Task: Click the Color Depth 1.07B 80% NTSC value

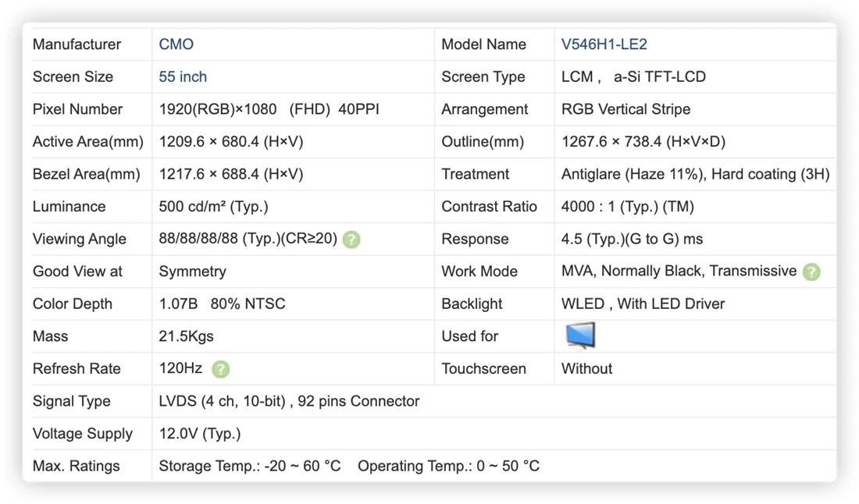Action: click(x=222, y=303)
